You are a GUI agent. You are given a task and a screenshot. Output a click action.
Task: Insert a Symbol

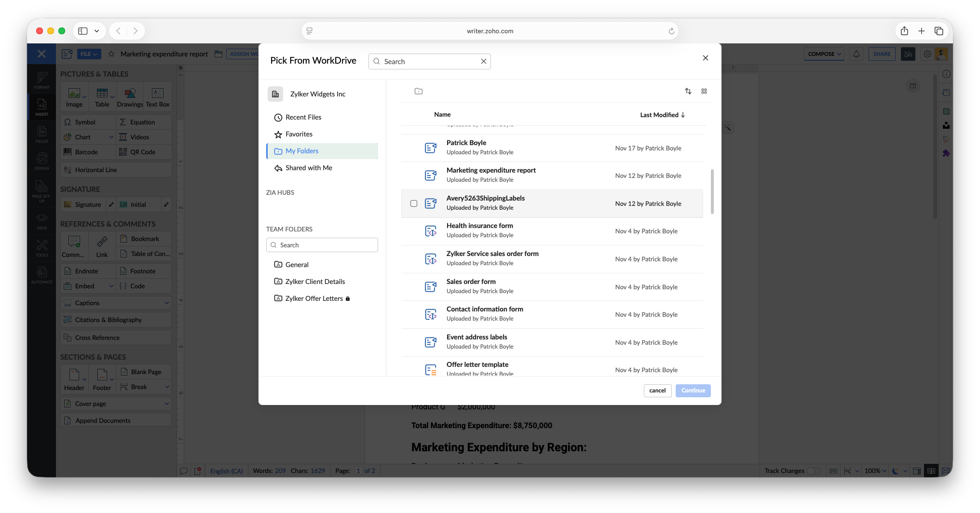(x=89, y=122)
